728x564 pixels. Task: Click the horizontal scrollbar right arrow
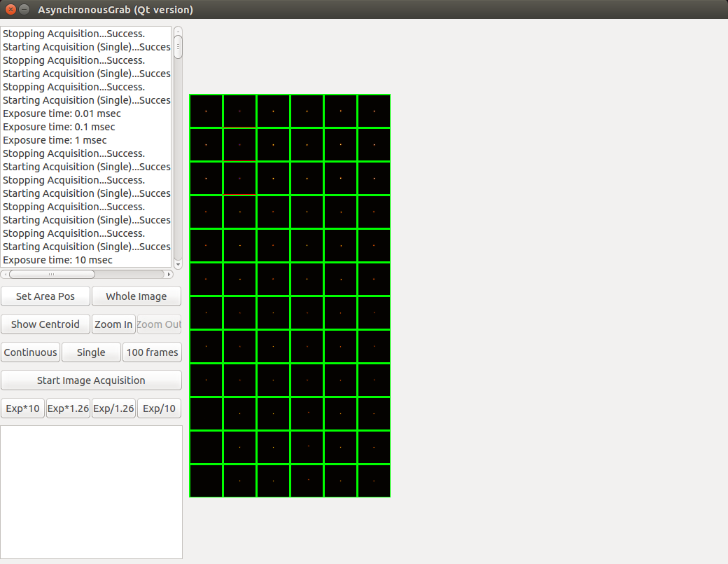click(x=169, y=274)
